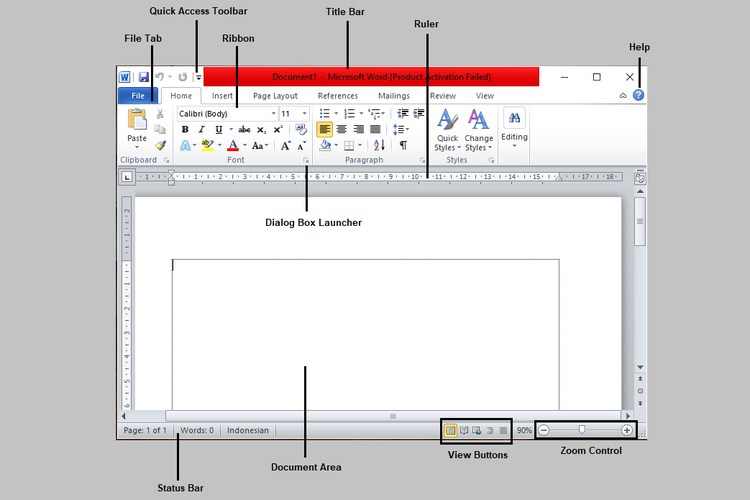Image resolution: width=750 pixels, height=500 pixels.
Task: Click the Cut scissors icon
Action: coord(160,114)
